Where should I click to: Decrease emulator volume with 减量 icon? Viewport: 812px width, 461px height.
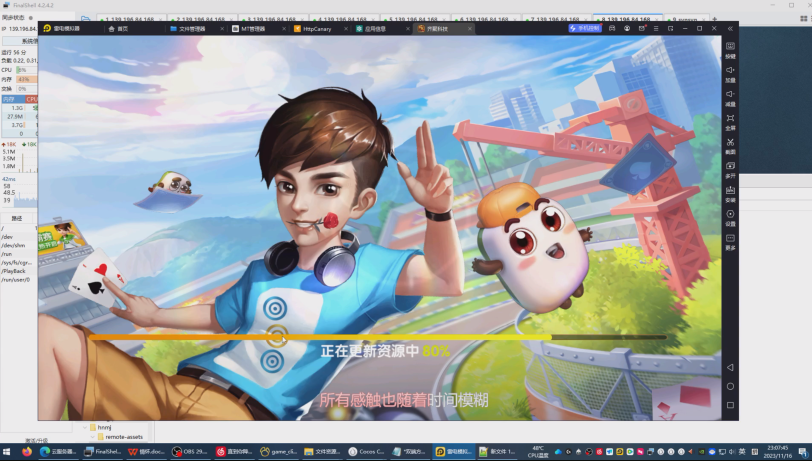(730, 97)
